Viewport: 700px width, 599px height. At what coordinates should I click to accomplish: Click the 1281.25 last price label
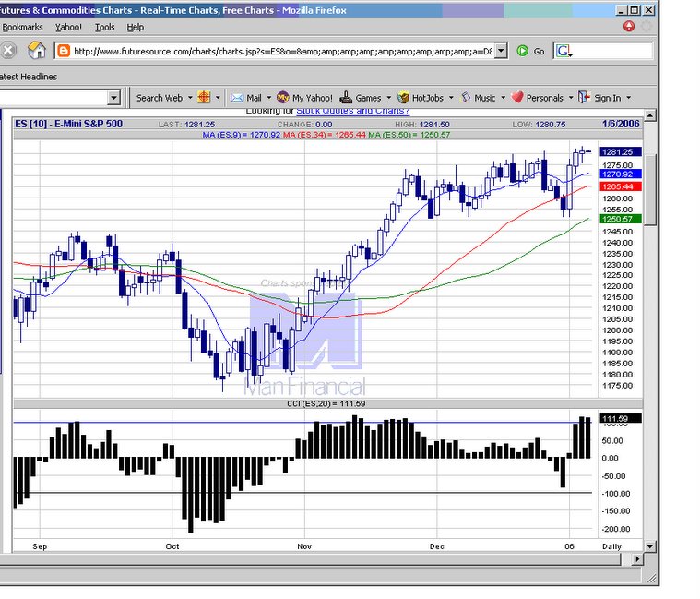point(620,152)
